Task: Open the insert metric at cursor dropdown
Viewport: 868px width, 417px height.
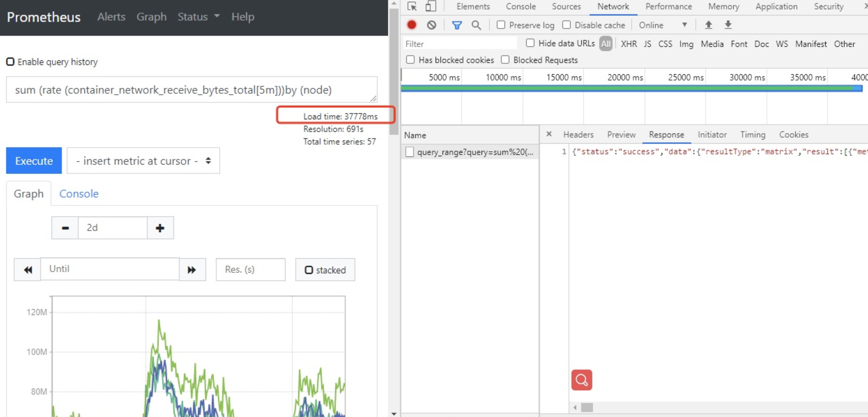Action: pos(143,161)
